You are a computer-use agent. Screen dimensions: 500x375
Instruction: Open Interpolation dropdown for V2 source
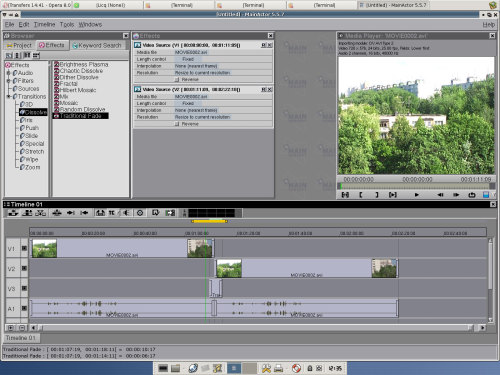pyautogui.click(x=196, y=110)
